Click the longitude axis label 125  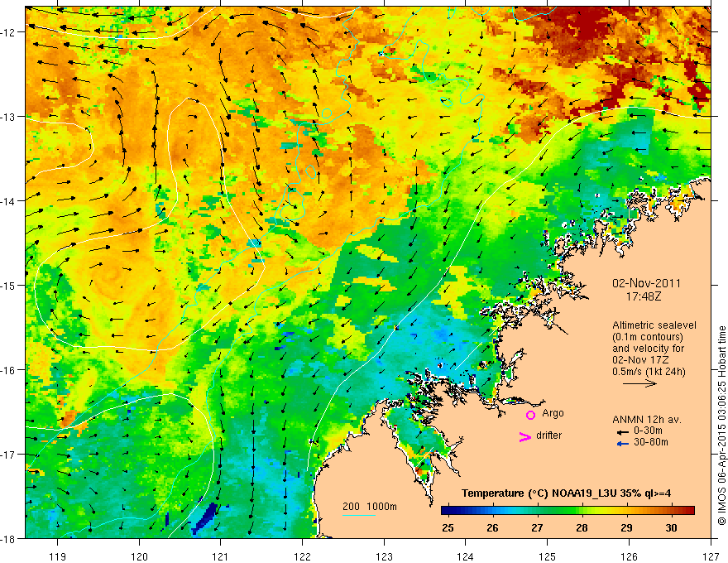click(548, 556)
